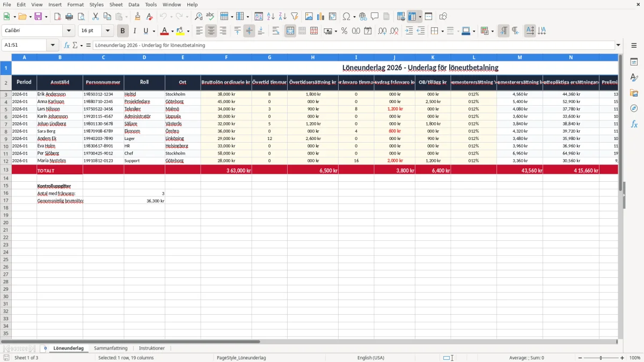The image size is (644, 362).
Task: Click the Print toolbar icon
Action: coord(69,17)
